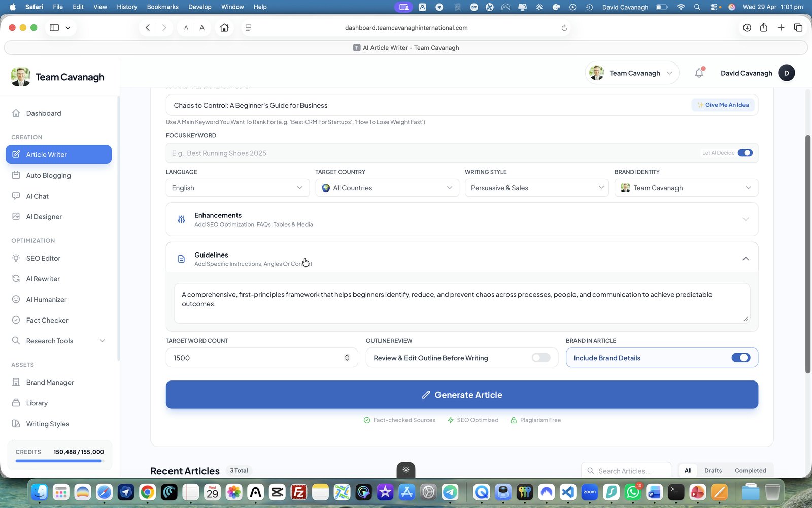The height and width of the screenshot is (508, 812).
Task: Expand the Enhancements section
Action: pyautogui.click(x=462, y=219)
